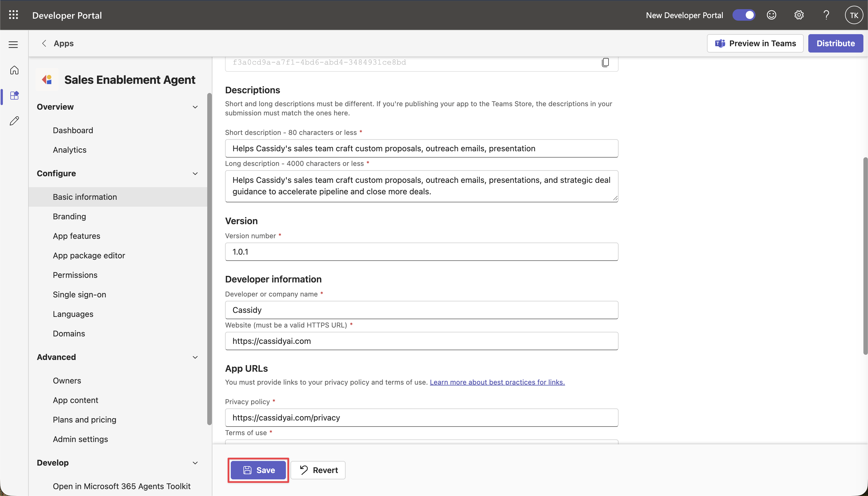This screenshot has width=868, height=496.
Task: Toggle the hamburger navigation menu
Action: tap(13, 44)
